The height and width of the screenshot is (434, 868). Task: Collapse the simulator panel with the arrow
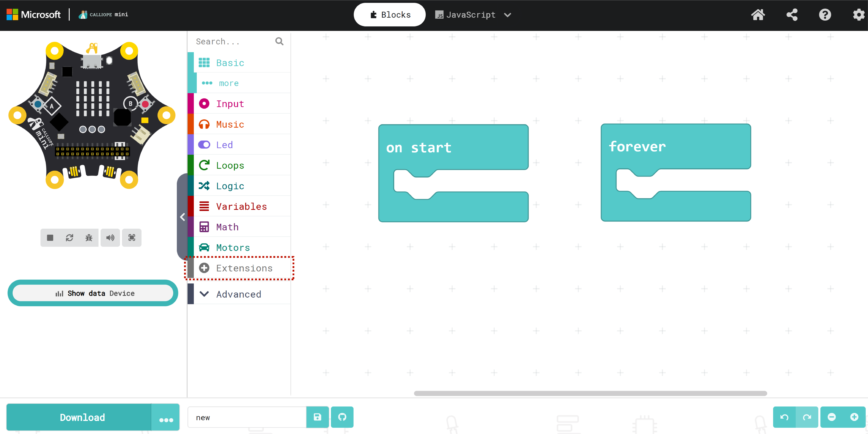[x=182, y=217]
